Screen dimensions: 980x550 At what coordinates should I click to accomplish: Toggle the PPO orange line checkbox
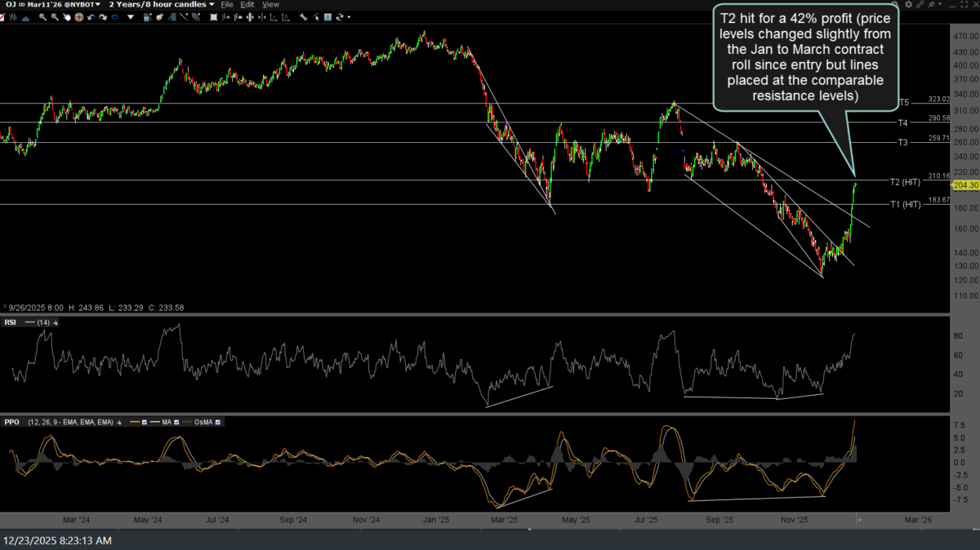click(145, 423)
